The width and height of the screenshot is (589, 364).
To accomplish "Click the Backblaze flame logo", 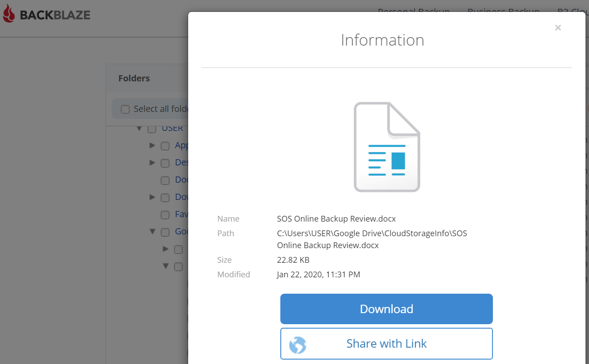I will point(9,14).
